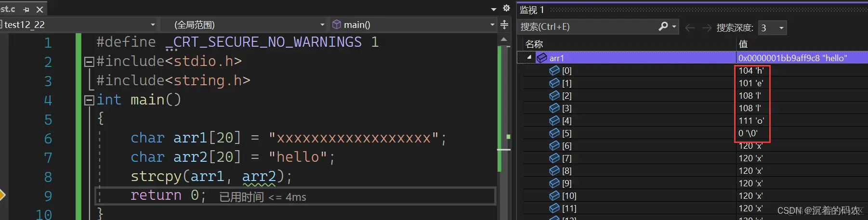Select the [7] element row

692,158
